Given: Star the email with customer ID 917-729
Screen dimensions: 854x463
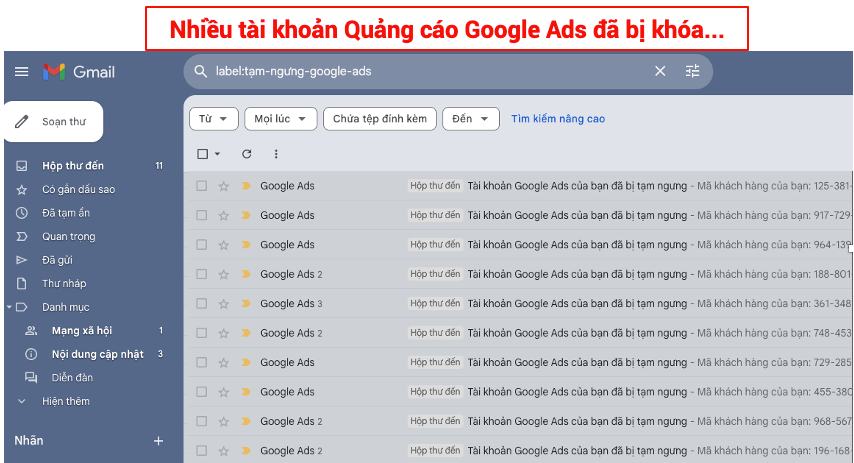Looking at the screenshot, I should (x=223, y=216).
